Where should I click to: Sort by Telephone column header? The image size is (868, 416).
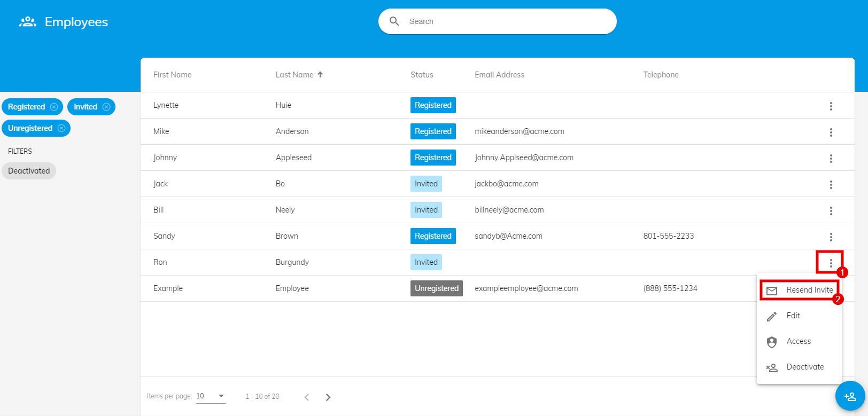(x=661, y=75)
